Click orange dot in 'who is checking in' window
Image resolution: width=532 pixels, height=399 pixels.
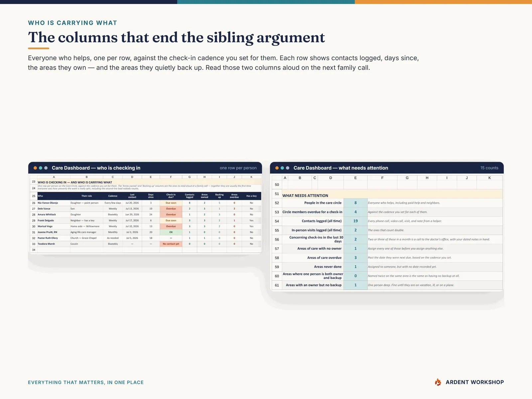pyautogui.click(x=35, y=168)
